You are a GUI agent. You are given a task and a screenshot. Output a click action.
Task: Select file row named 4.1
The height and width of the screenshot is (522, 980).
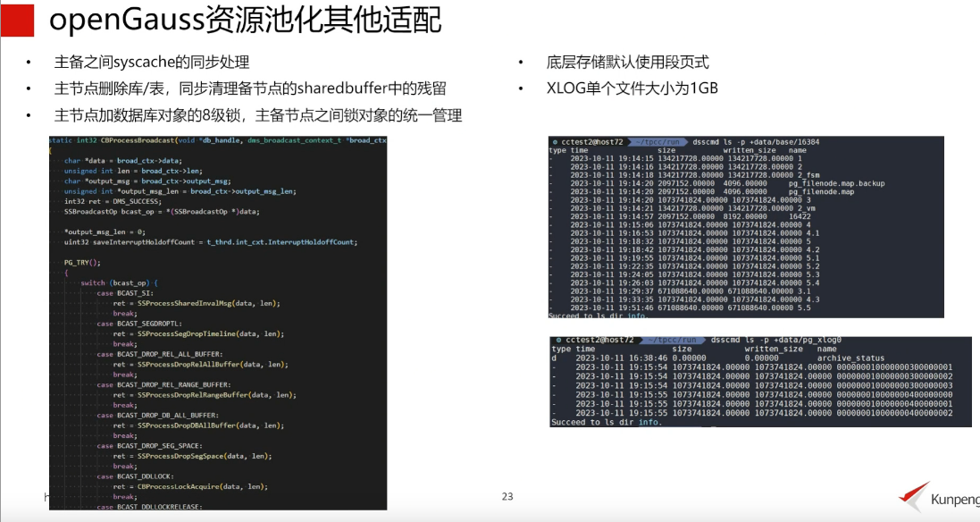click(684, 233)
